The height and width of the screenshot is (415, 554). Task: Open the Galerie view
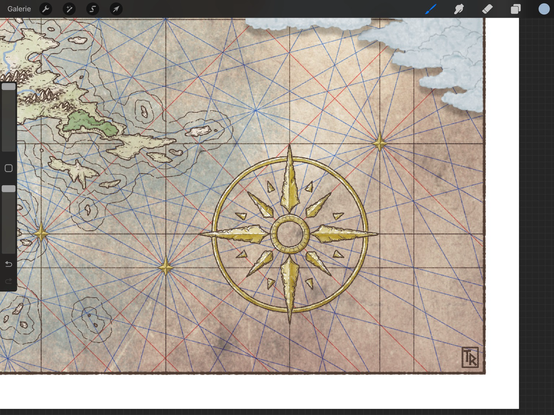(19, 9)
